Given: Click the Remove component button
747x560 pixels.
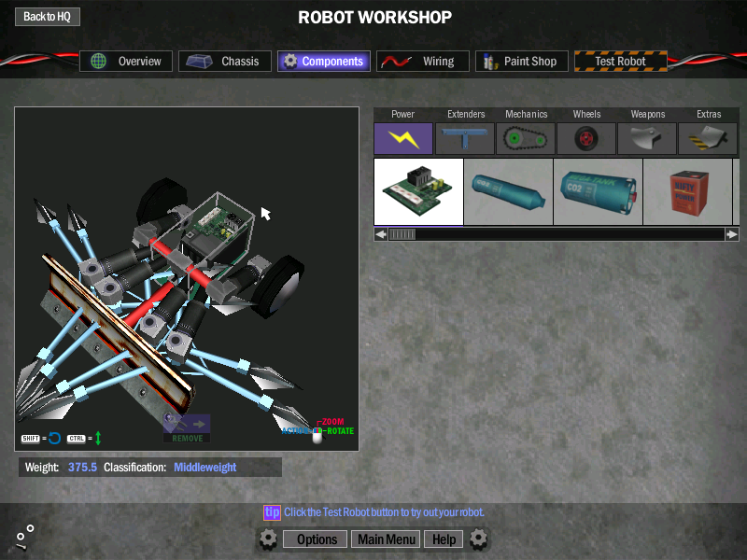Looking at the screenshot, I should tap(187, 428).
